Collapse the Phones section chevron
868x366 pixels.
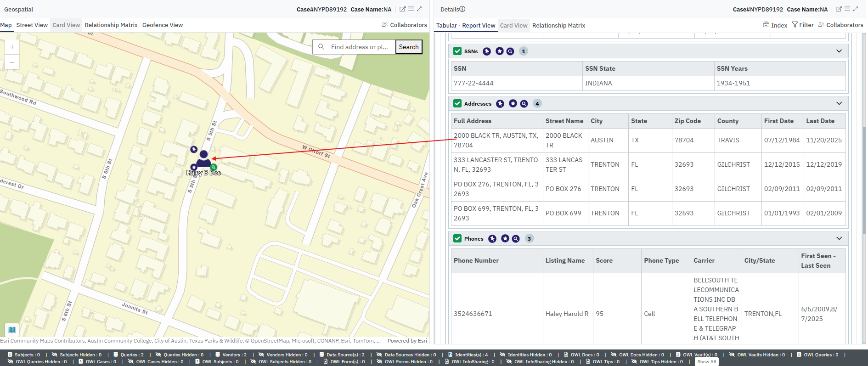(x=839, y=239)
